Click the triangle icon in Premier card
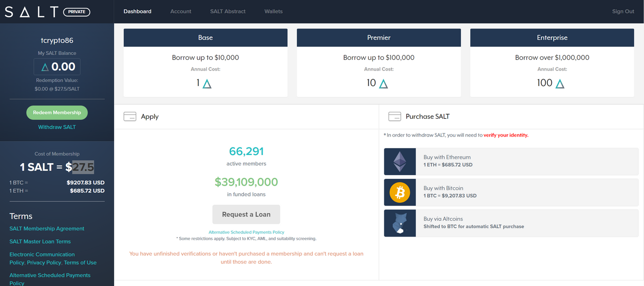 coord(383,84)
